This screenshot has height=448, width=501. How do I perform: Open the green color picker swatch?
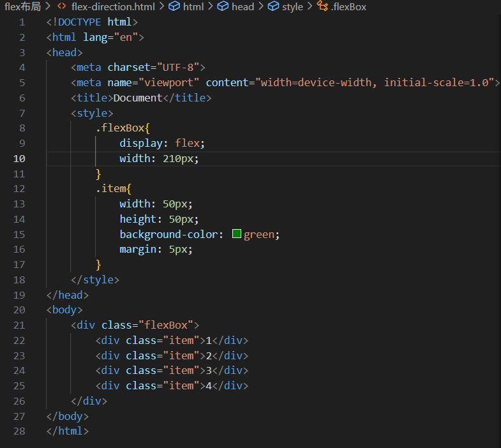237,234
